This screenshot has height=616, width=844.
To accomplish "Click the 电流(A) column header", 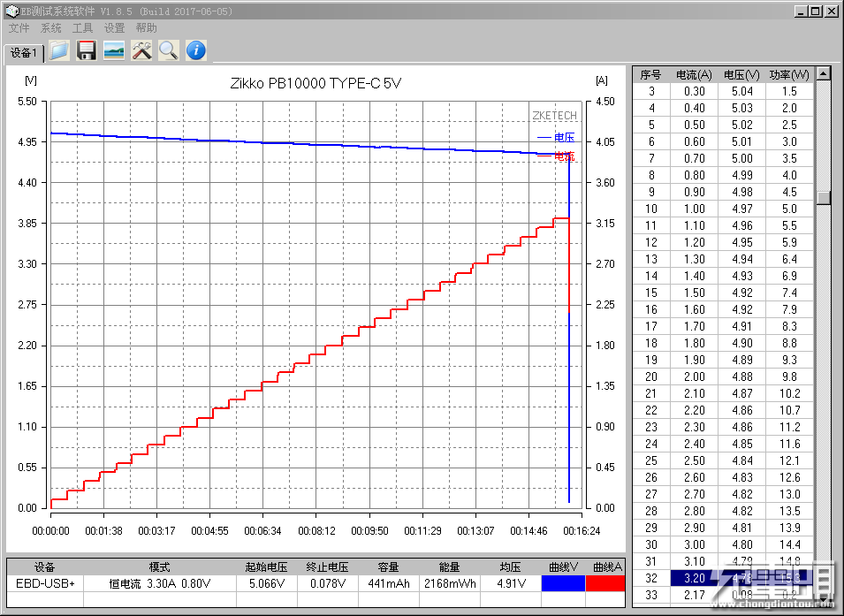I will [694, 74].
